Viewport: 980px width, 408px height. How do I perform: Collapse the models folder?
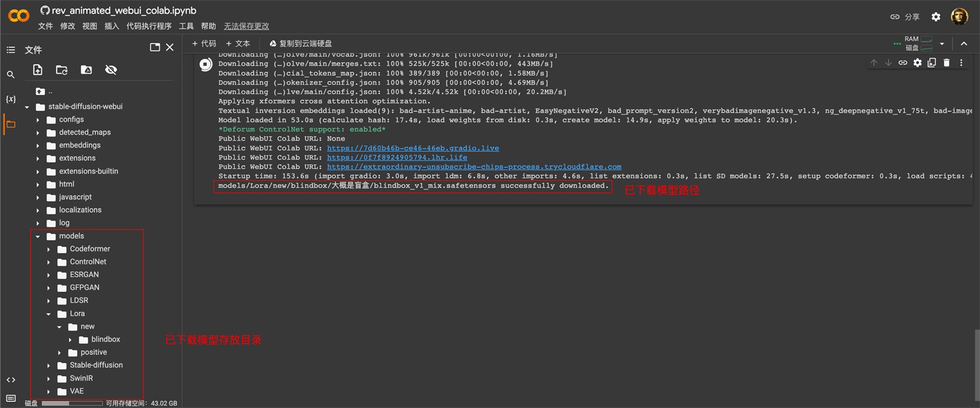(38, 236)
